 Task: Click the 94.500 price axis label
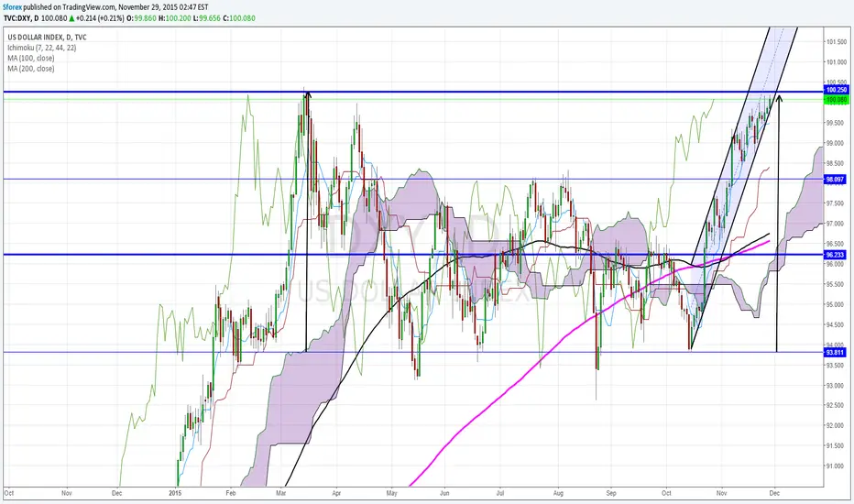pos(836,324)
